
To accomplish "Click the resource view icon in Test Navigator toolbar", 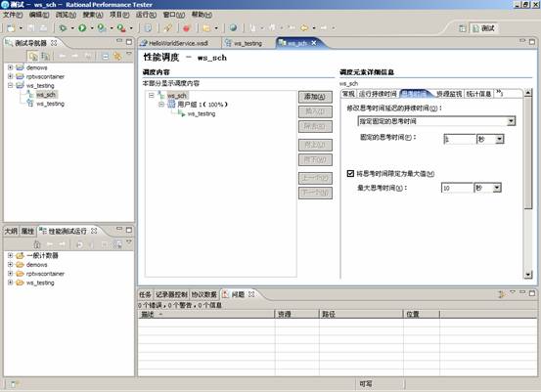I will (45, 56).
